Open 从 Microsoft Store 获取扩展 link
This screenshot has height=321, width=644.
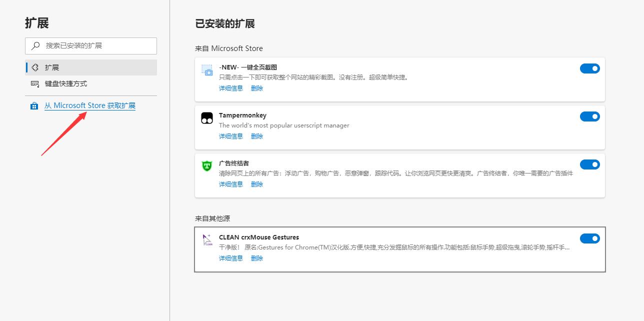click(90, 105)
